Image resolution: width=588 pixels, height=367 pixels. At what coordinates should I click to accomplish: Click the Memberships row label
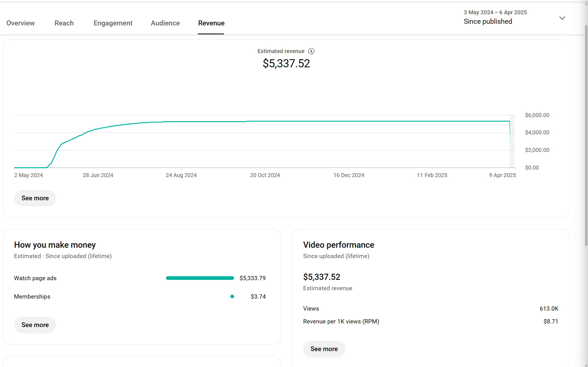(32, 297)
